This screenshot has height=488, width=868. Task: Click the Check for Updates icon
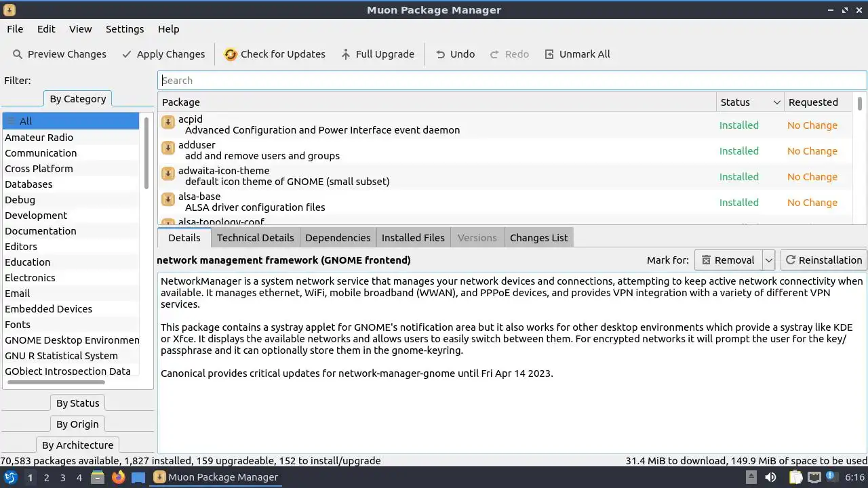point(231,54)
